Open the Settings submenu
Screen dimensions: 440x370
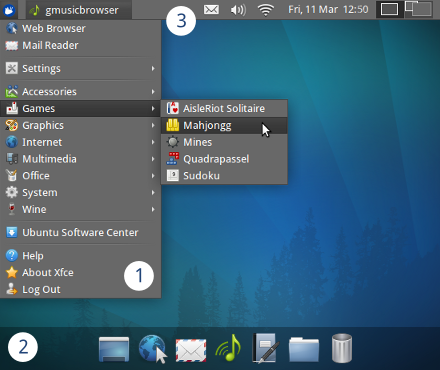(x=81, y=68)
